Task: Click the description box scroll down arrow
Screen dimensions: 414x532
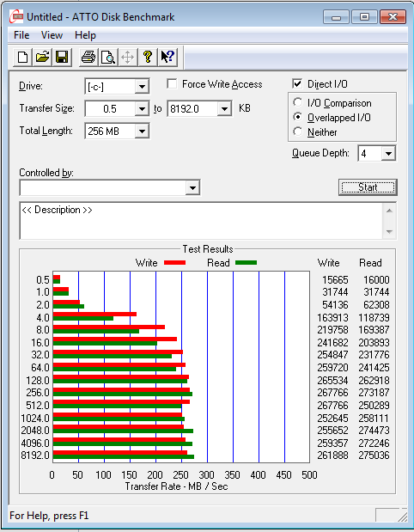Action: (x=390, y=232)
